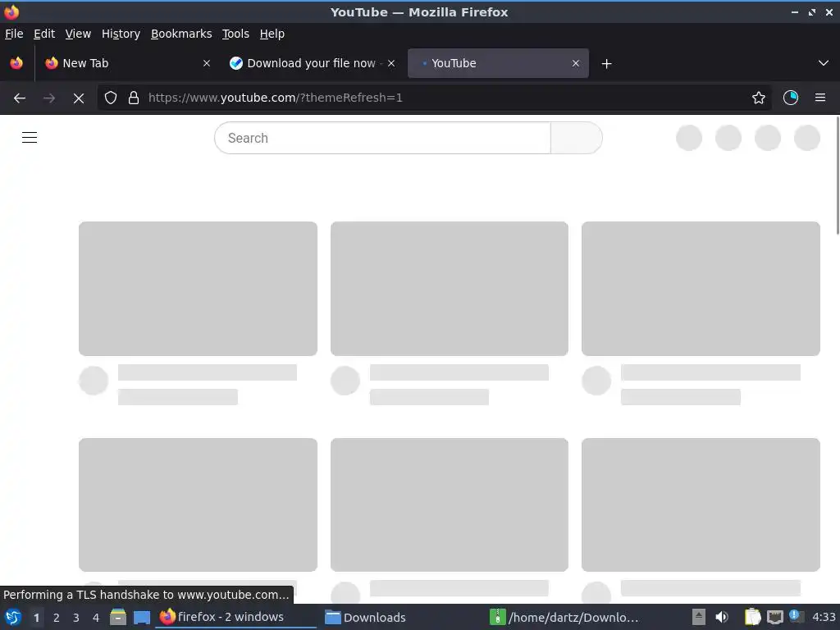Image resolution: width=840 pixels, height=630 pixels.
Task: View site security info via padlock
Action: pyautogui.click(x=134, y=98)
